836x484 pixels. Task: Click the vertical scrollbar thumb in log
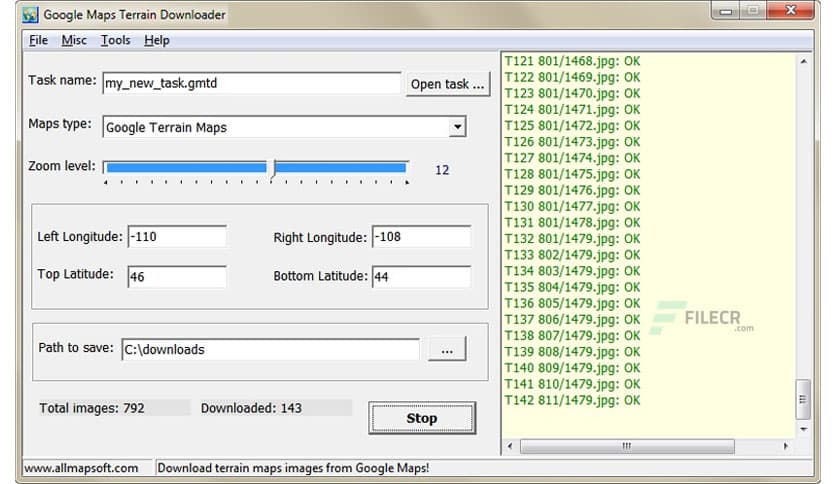(803, 399)
